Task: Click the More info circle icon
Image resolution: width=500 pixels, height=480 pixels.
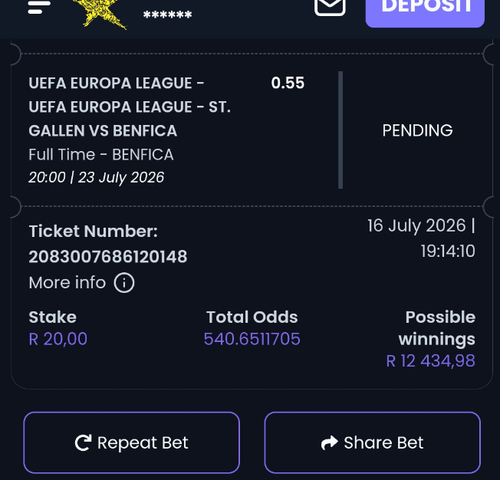Action: coord(124,283)
